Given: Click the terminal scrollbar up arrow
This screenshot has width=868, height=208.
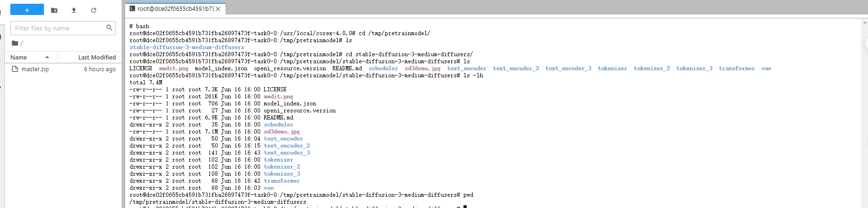Looking at the screenshot, I should point(864,22).
